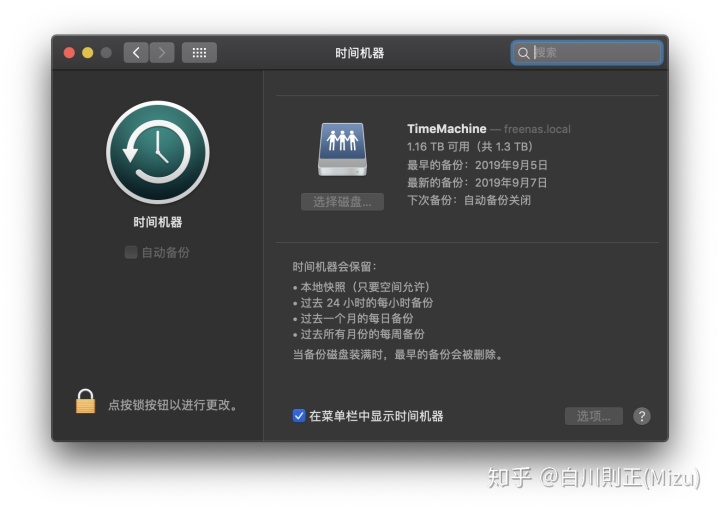Image resolution: width=720 pixels, height=510 pixels.
Task: Click the lock icon to make changes
Action: 85,402
